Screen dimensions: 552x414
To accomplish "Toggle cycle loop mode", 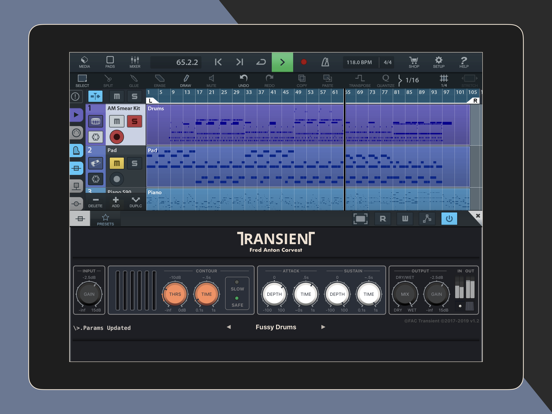I will click(261, 62).
